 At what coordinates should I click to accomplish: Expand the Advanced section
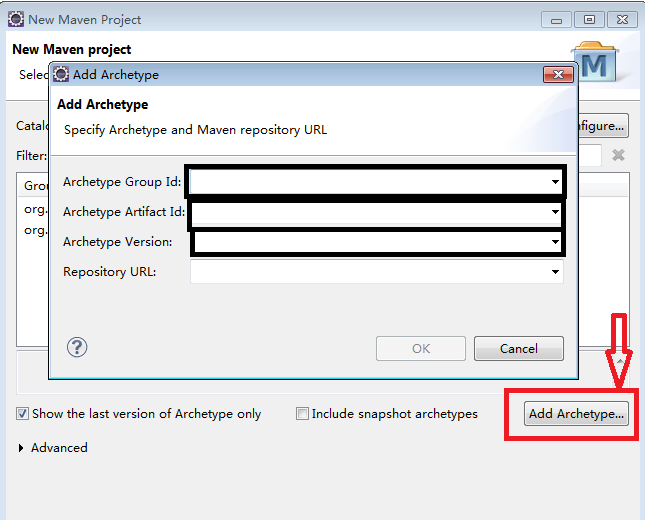(x=23, y=448)
